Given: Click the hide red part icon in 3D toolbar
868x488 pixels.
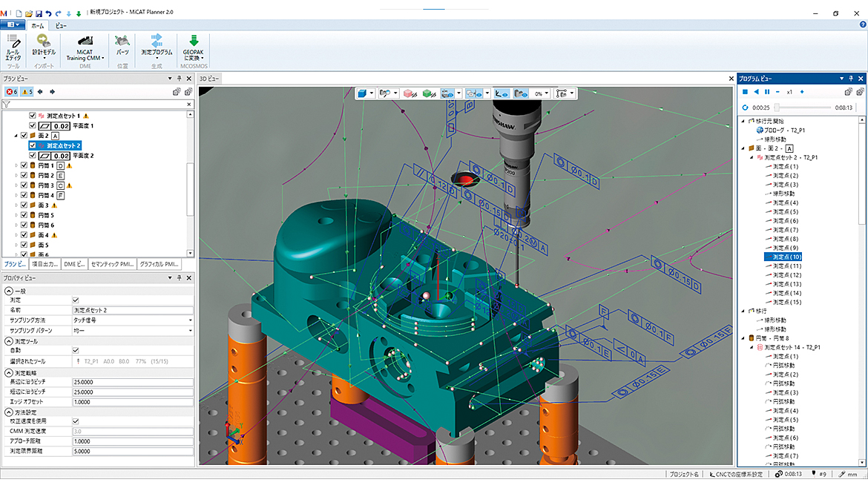Looking at the screenshot, I should pyautogui.click(x=410, y=93).
